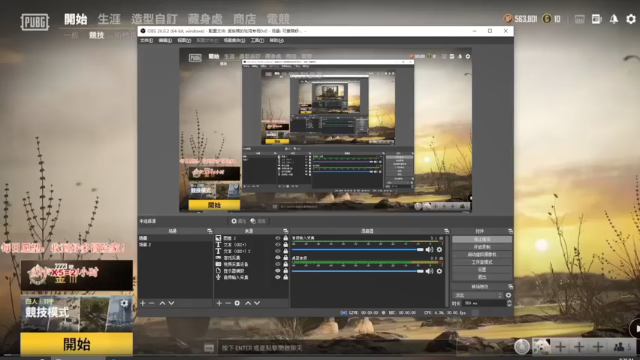Toggle visibility of 视频采集设备 source
The height and width of the screenshot is (360, 640).
278,264
